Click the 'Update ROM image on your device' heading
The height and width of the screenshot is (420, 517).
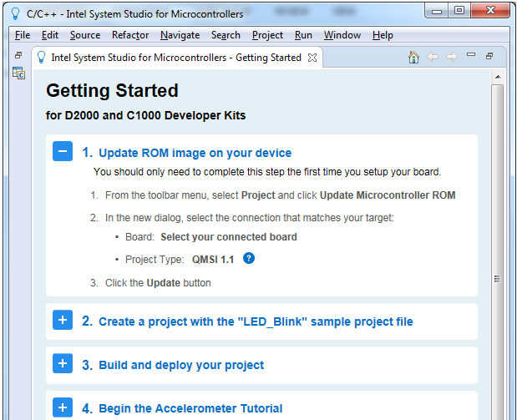pyautogui.click(x=195, y=153)
